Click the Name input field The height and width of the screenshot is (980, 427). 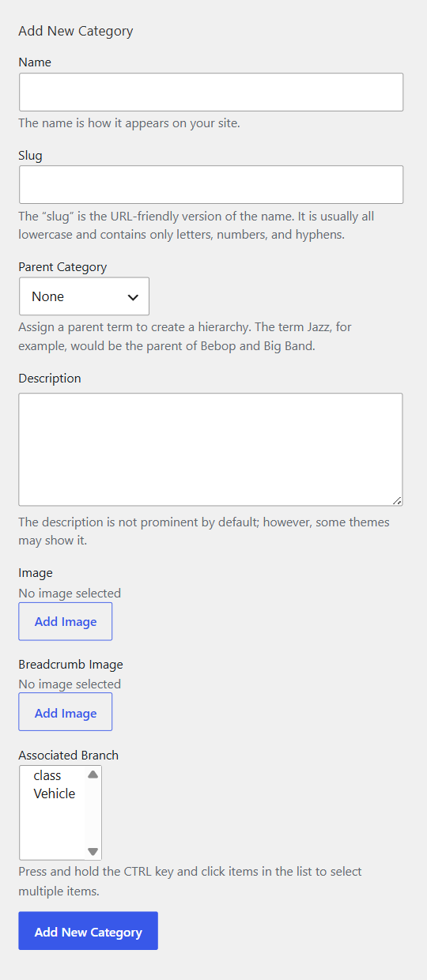[211, 92]
